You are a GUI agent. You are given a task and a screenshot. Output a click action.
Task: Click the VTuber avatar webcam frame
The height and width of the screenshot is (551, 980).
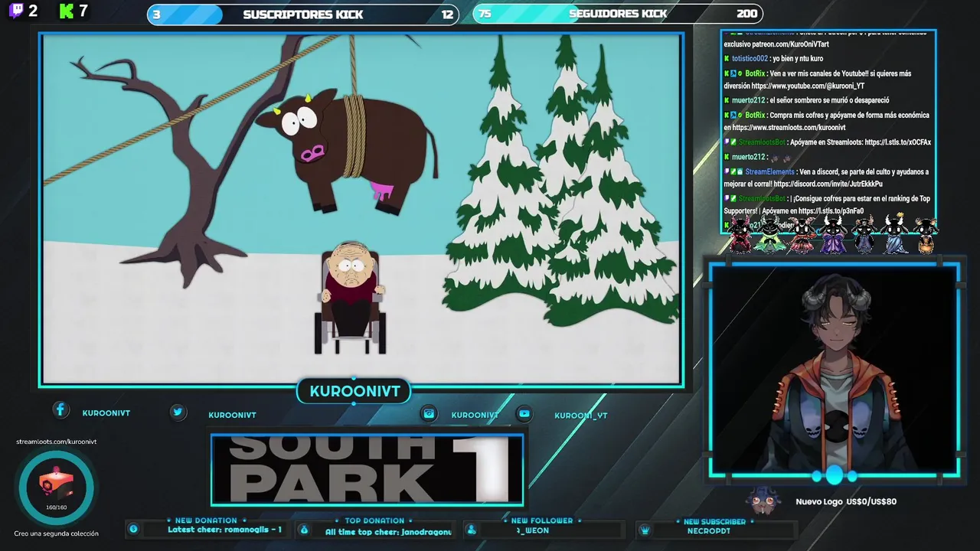(x=834, y=371)
